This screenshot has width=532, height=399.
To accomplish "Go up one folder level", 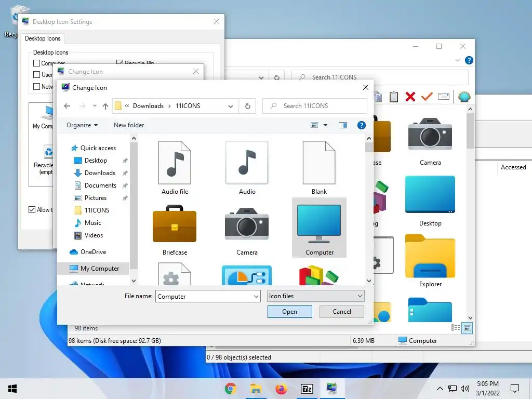I will [x=105, y=106].
